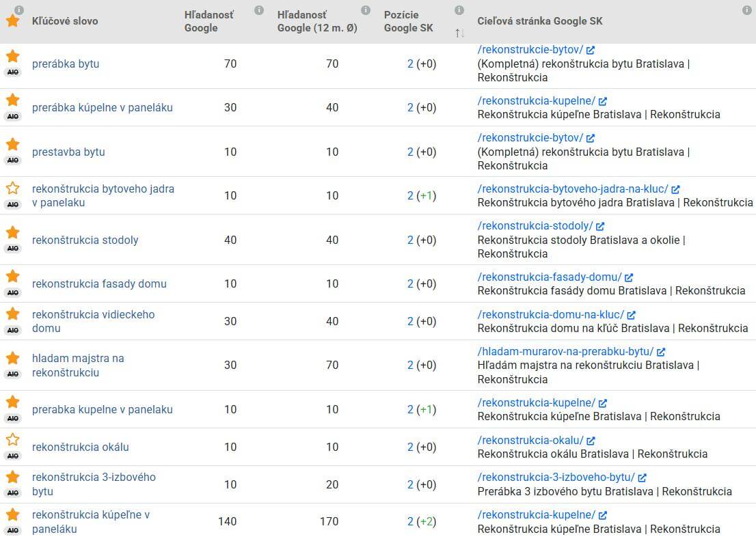The width and height of the screenshot is (756, 539).
Task: Toggle favorite star for 'prerábka bytu'
Action: [12, 56]
